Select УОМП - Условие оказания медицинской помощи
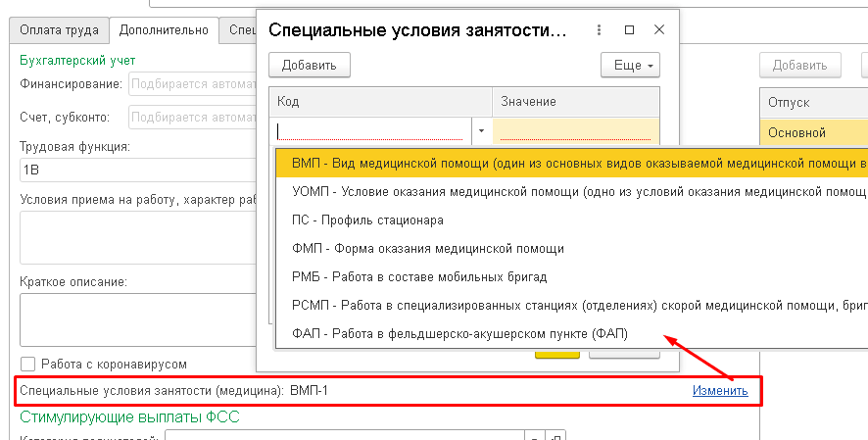The height and width of the screenshot is (440, 868). coord(568,192)
